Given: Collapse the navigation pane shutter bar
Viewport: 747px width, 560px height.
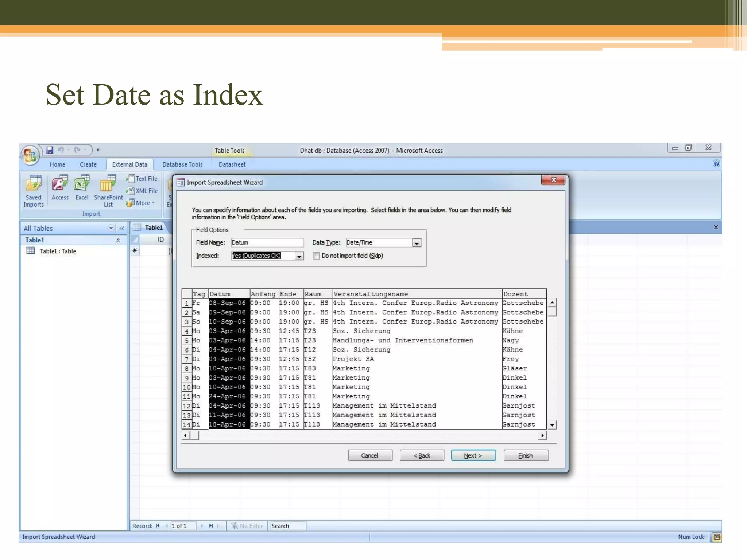Looking at the screenshot, I should click(121, 228).
